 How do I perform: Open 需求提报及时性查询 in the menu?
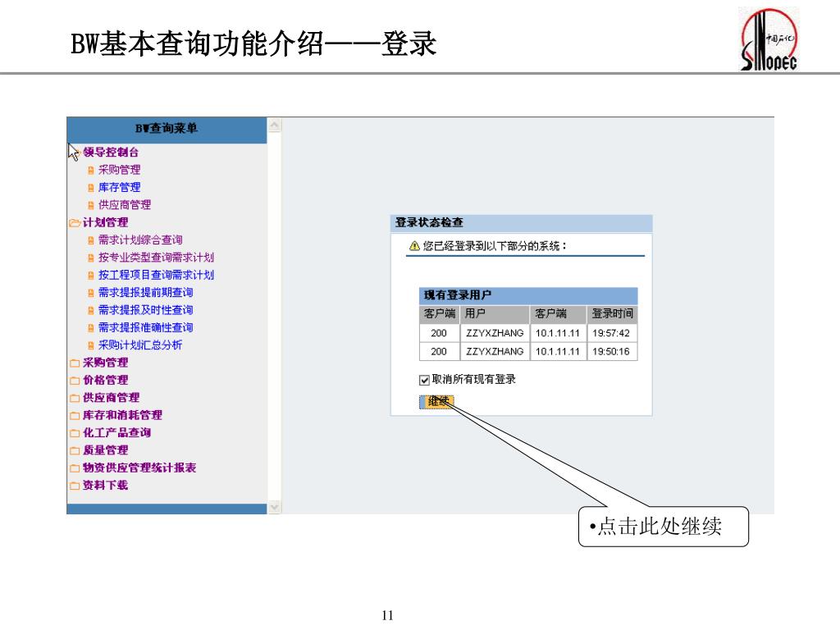click(145, 310)
